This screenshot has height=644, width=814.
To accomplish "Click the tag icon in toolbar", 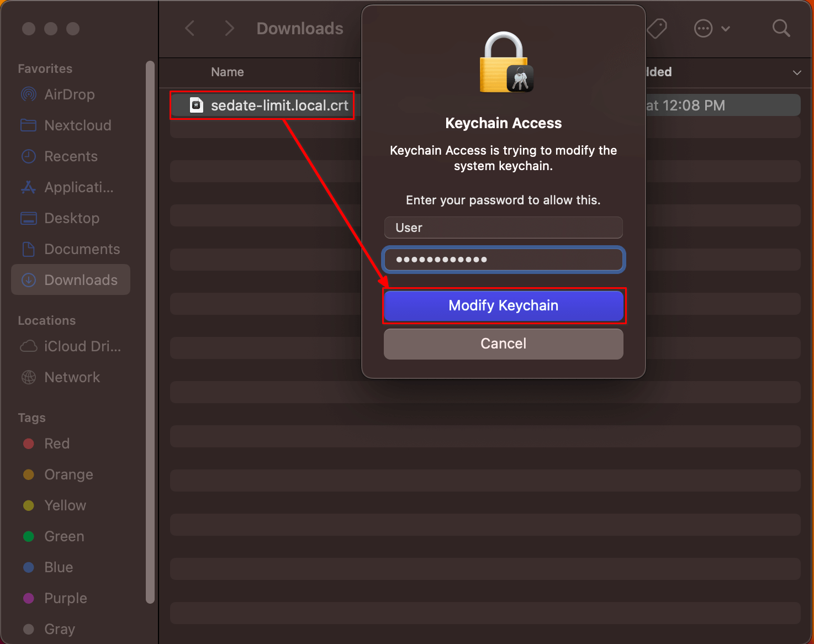I will (657, 28).
